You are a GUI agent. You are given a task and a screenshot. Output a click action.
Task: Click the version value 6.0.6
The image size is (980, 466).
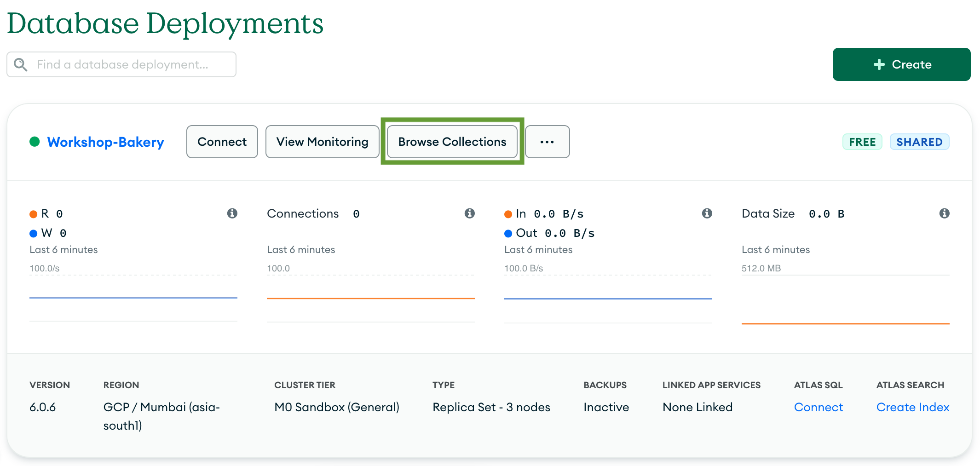(x=43, y=407)
